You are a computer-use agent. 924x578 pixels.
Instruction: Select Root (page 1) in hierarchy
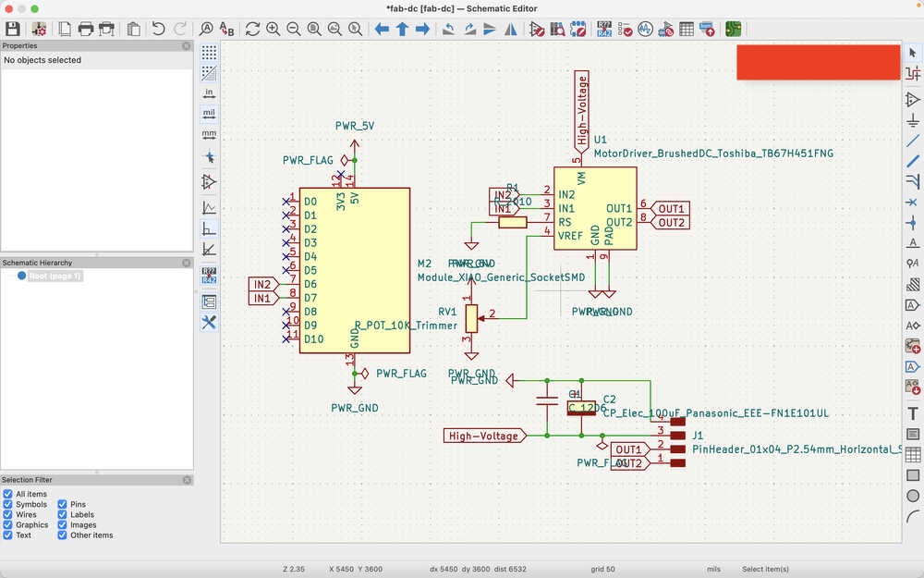point(55,277)
